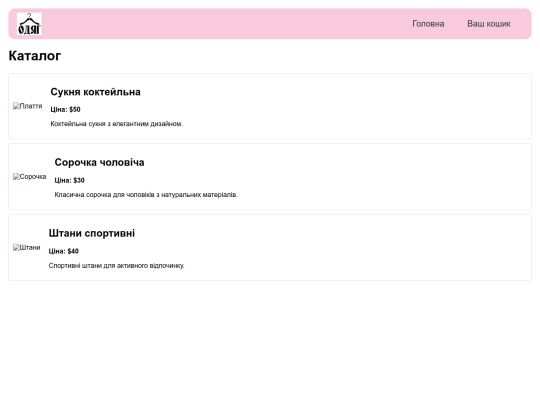Click description Коктейльна сукня з елегантним дизайном

117,124
